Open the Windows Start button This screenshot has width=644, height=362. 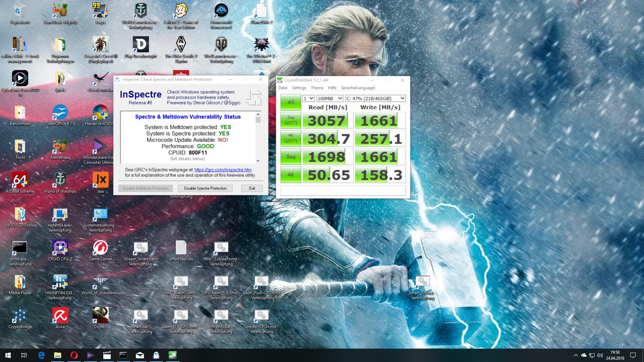tap(8, 355)
